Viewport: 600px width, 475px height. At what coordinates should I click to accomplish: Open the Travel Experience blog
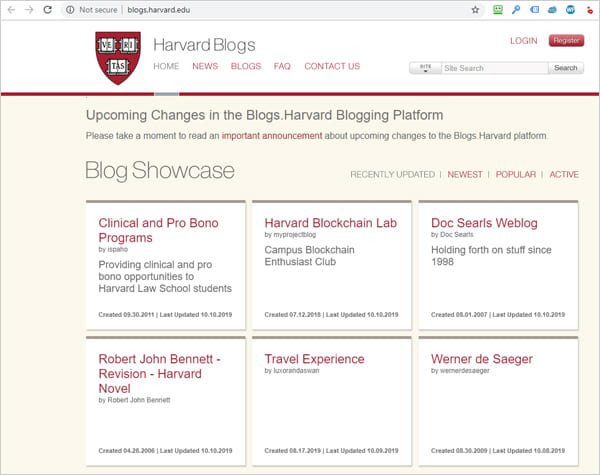point(314,359)
